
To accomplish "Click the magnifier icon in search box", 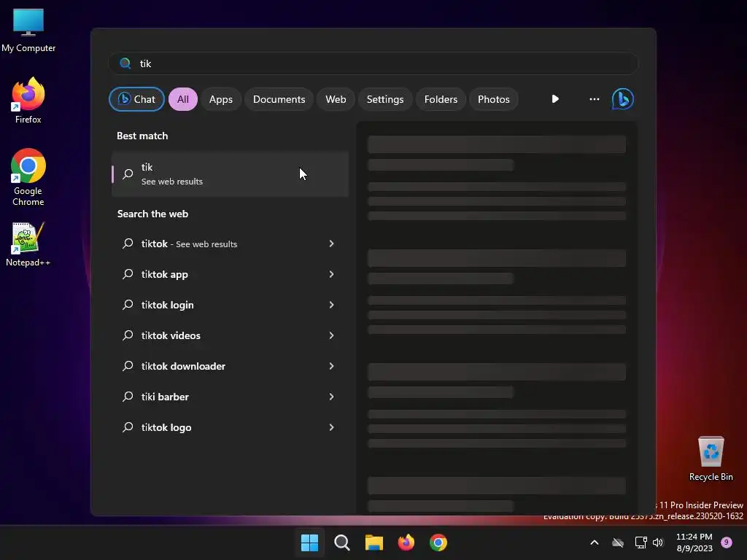I will pos(125,63).
